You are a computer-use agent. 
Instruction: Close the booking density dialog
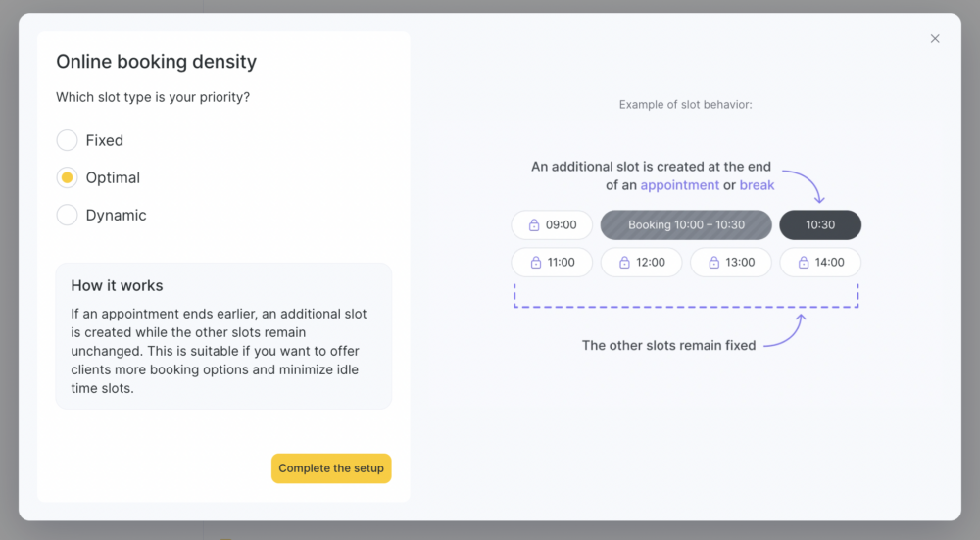click(935, 39)
